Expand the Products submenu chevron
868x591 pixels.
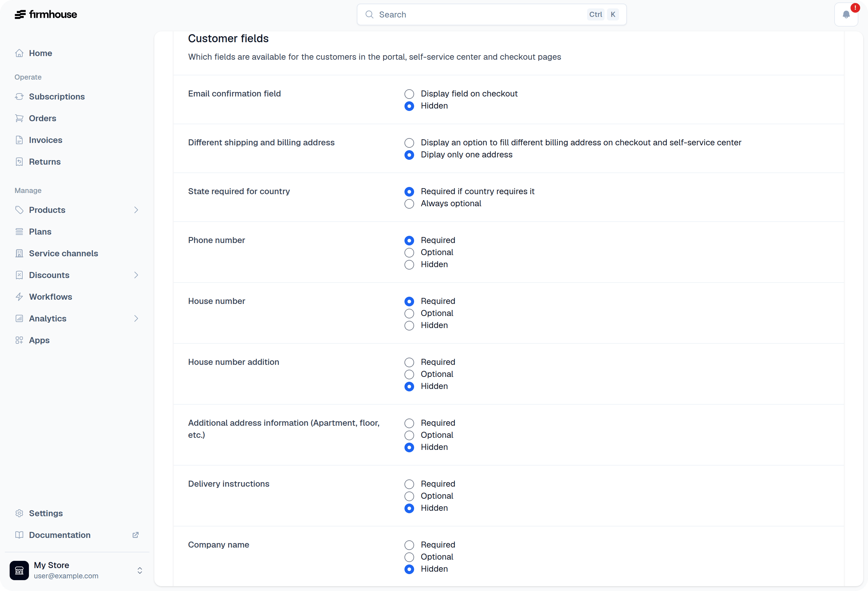pos(136,210)
